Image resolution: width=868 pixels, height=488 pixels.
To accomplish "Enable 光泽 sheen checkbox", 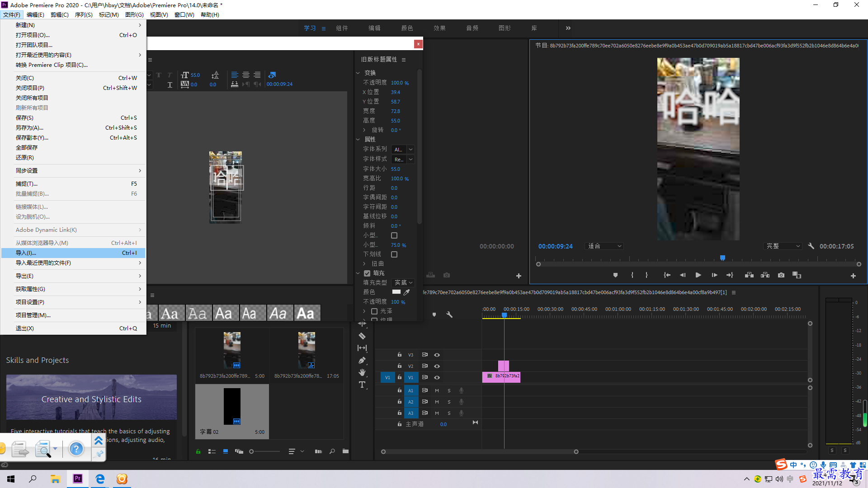I will [374, 311].
